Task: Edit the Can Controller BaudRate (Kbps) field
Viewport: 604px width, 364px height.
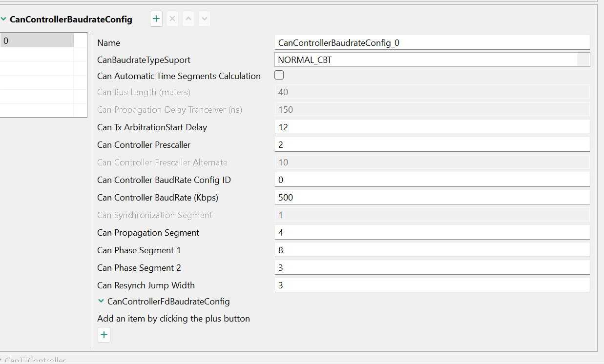Action: [x=432, y=197]
